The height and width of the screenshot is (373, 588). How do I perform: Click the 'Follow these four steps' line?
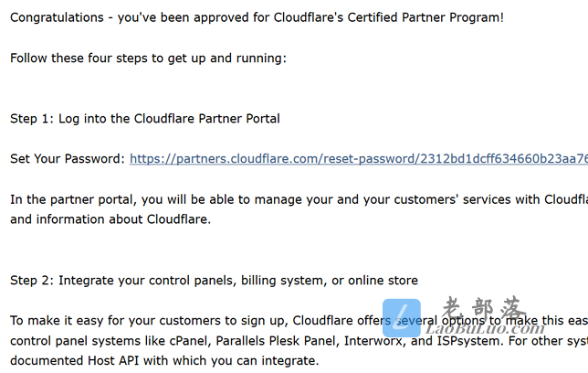(x=148, y=59)
